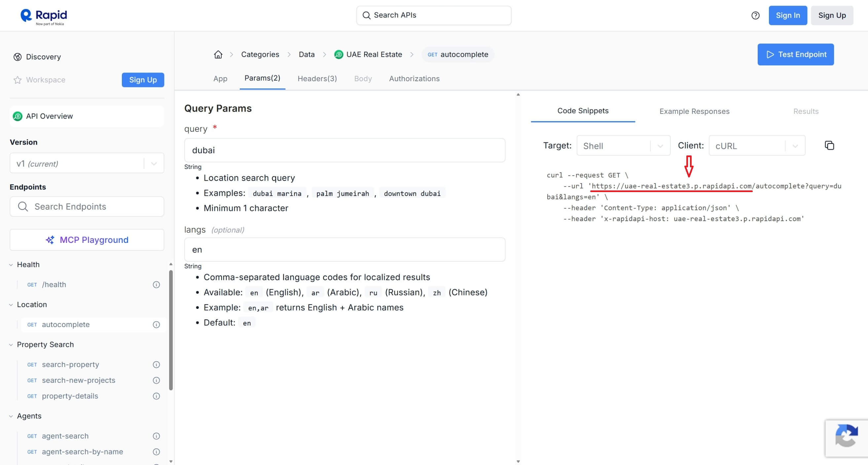Switch to the Example Responses tab
This screenshot has width=868, height=465.
tap(694, 112)
